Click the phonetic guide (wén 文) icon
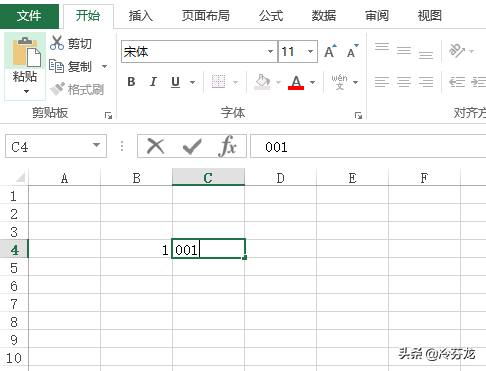Screen dimensions: 486x371 339,82
